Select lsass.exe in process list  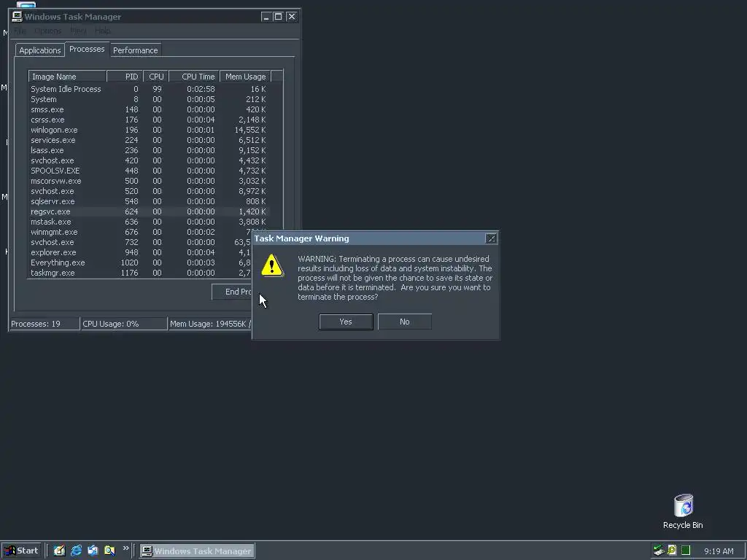pos(149,150)
